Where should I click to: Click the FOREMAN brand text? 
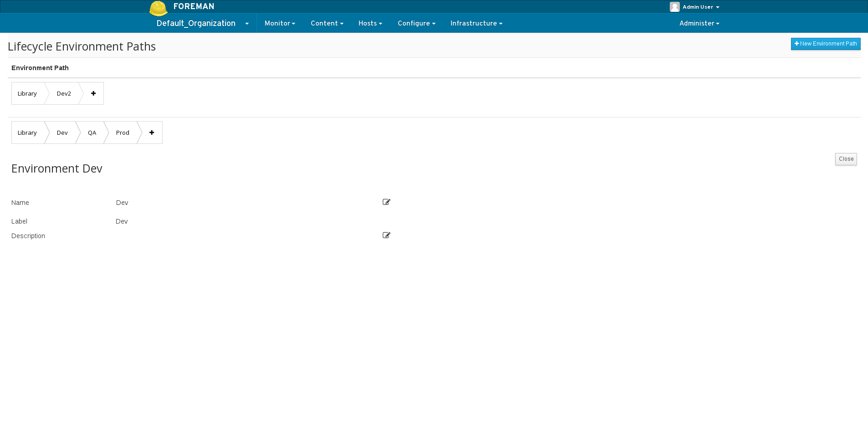point(194,6)
